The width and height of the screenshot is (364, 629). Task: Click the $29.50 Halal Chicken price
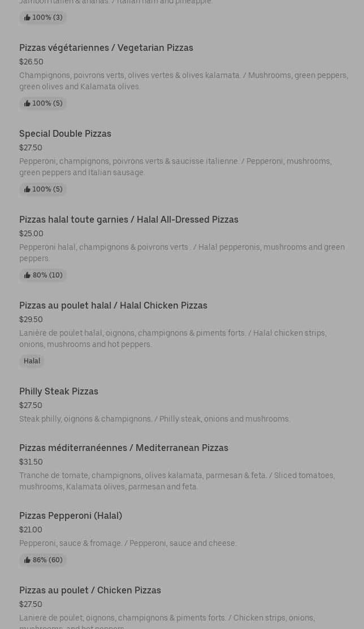click(x=31, y=319)
